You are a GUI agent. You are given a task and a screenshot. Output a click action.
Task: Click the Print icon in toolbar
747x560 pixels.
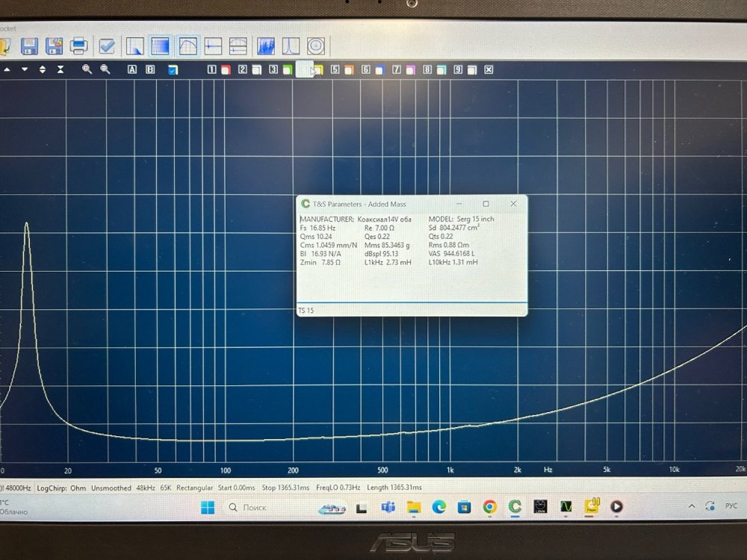click(78, 46)
